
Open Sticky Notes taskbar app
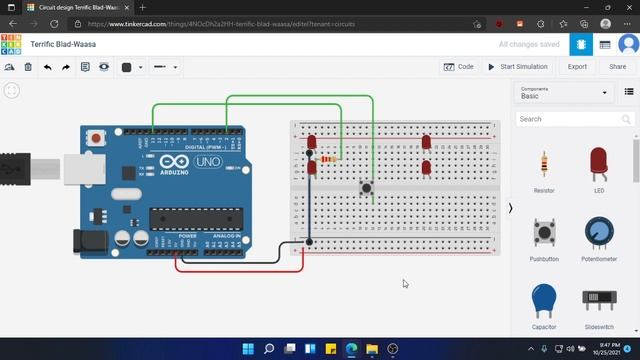click(x=331, y=349)
